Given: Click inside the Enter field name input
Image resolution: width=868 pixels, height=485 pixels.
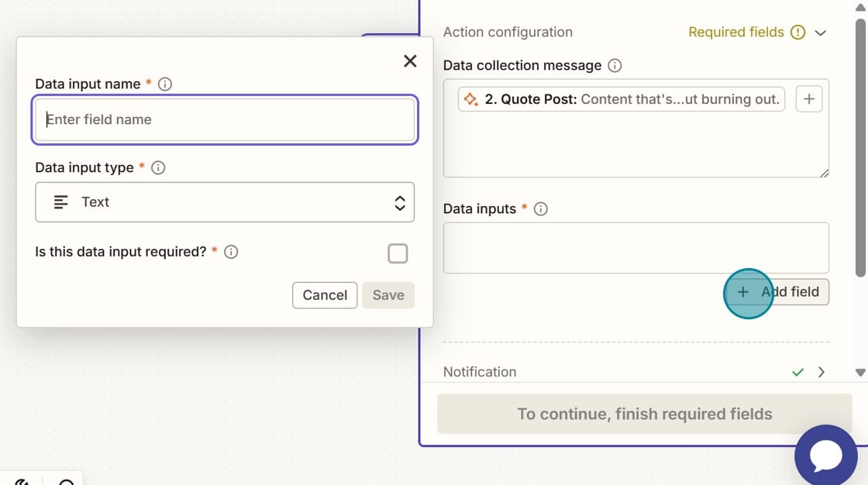Looking at the screenshot, I should pyautogui.click(x=225, y=120).
